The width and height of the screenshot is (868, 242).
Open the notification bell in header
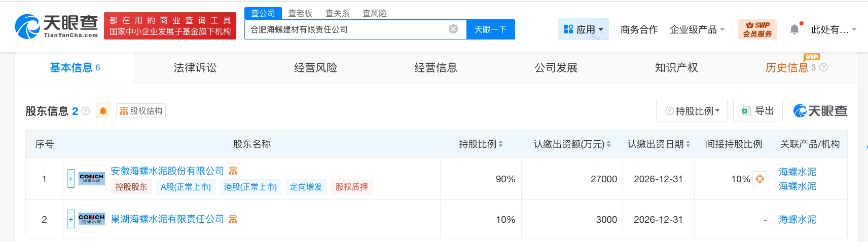[794, 29]
